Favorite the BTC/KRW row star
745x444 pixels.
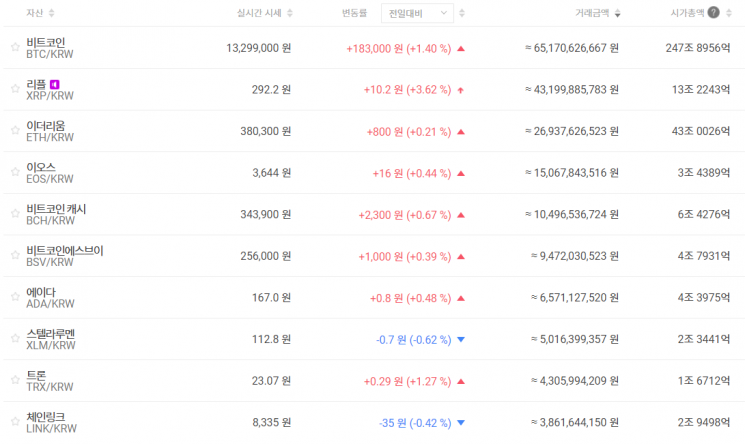(x=15, y=47)
